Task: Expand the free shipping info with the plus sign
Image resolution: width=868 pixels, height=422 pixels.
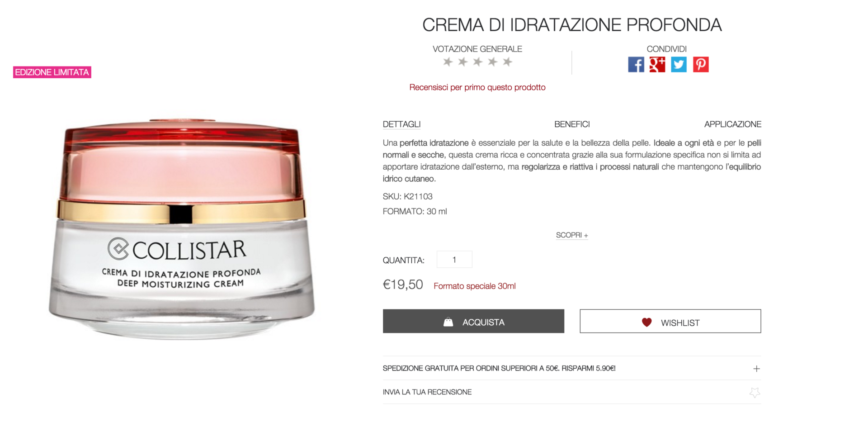Action: pyautogui.click(x=756, y=369)
